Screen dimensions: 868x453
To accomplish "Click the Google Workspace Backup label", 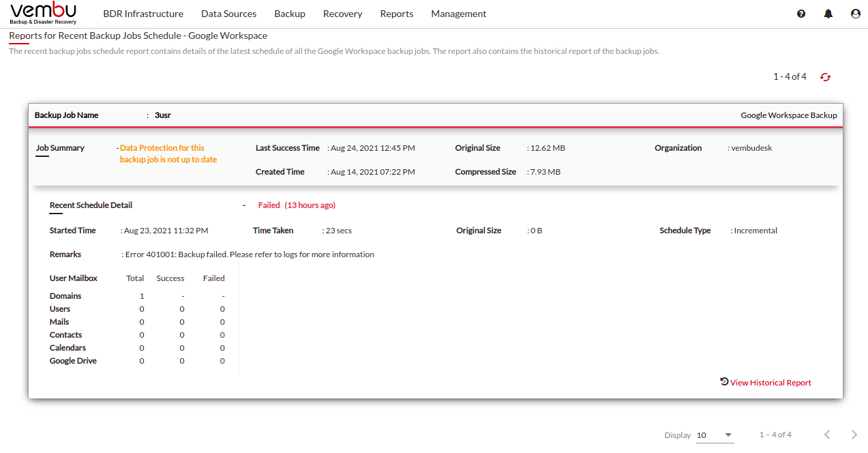I will click(789, 115).
